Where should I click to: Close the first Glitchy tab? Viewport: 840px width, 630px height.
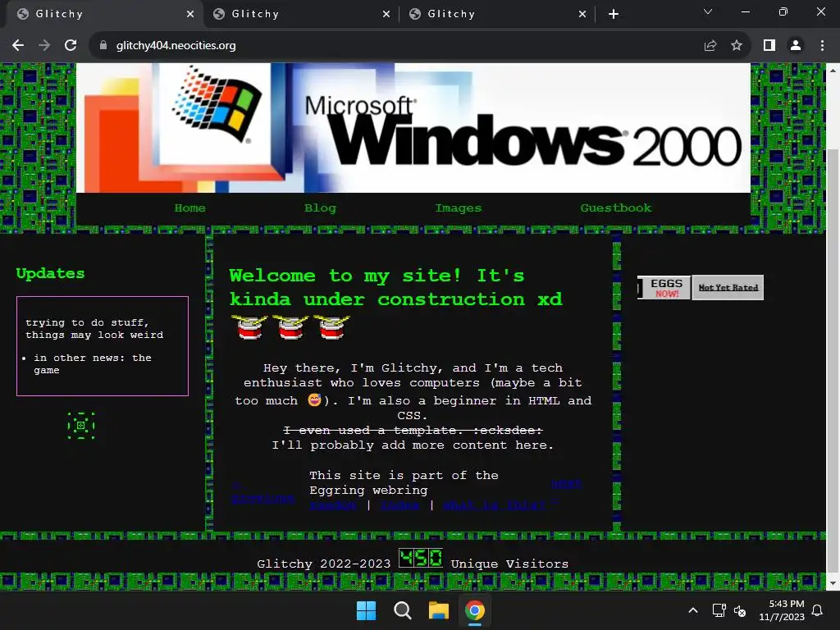pyautogui.click(x=190, y=14)
